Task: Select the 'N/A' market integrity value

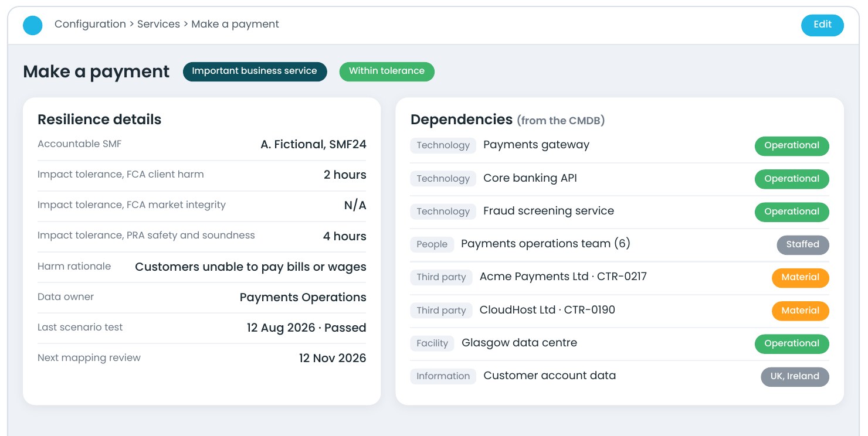Action: [355, 206]
